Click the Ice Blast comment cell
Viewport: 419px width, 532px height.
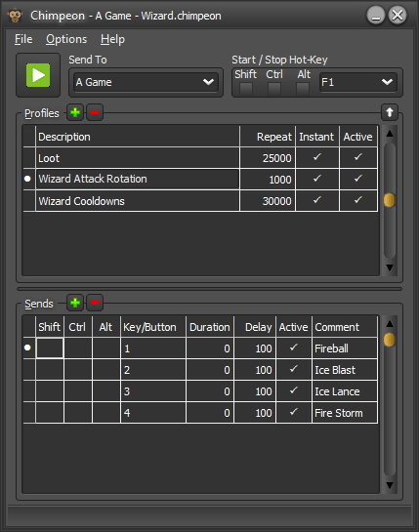pos(345,370)
